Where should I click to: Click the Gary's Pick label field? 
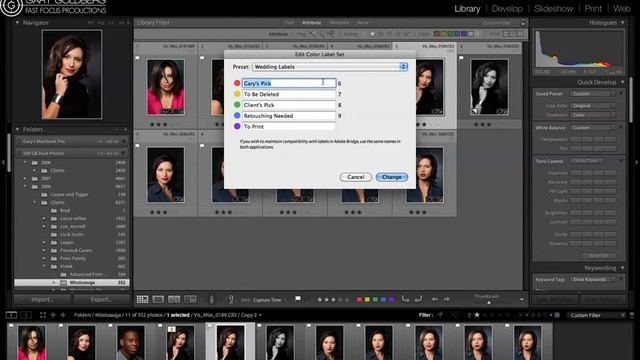coord(289,83)
